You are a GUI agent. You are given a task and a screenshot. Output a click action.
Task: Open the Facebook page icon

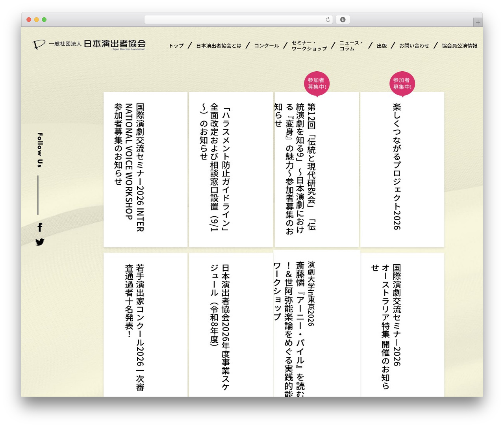click(x=40, y=227)
